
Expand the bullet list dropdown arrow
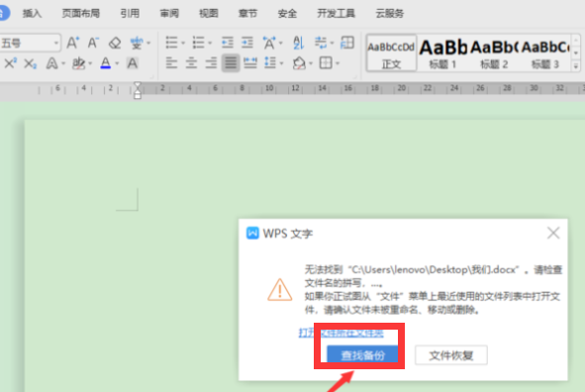183,44
